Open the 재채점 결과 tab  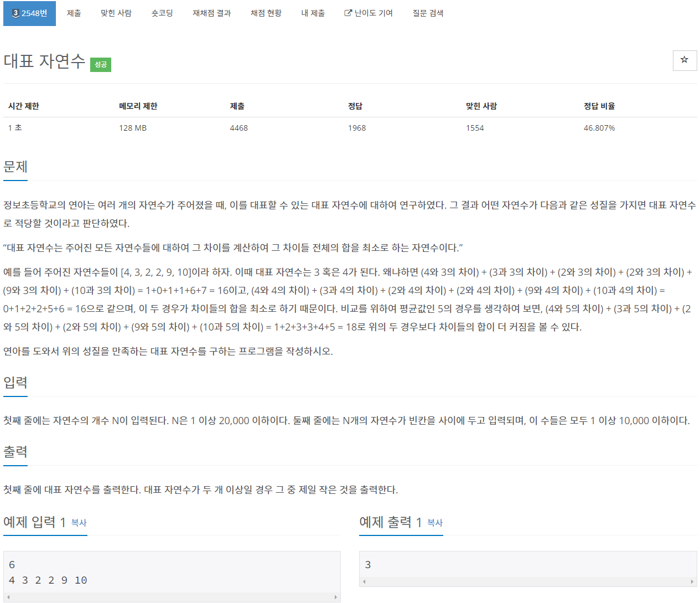click(212, 13)
